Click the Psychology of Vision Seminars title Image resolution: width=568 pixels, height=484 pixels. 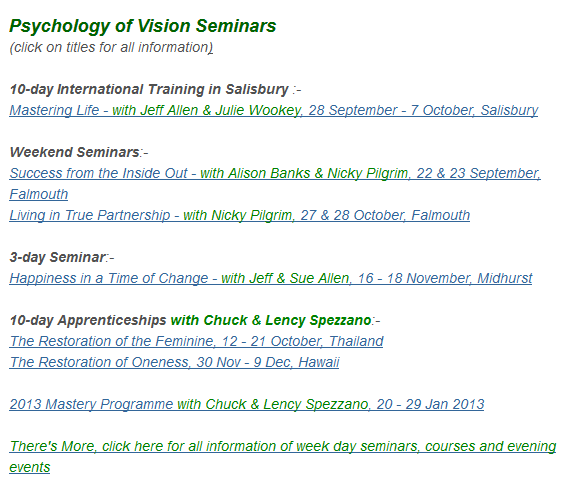(x=143, y=26)
